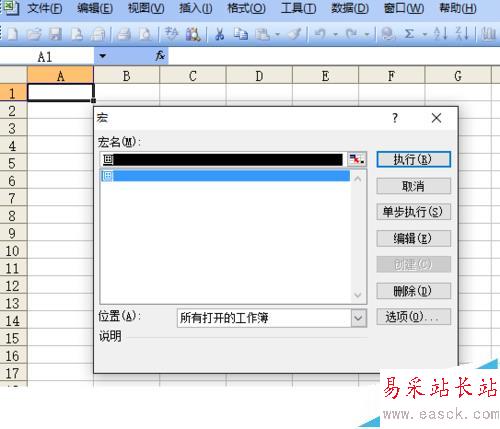
Task: Click the 单步执行(S) step-into button
Action: 413,212
